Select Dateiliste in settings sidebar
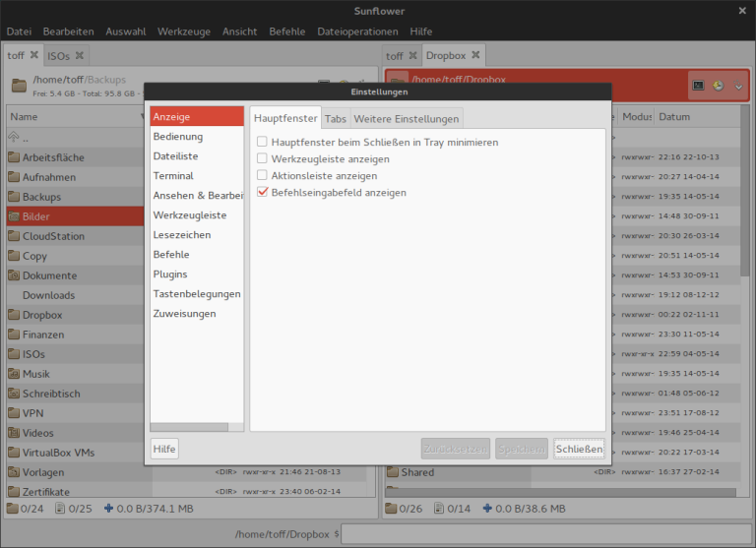The height and width of the screenshot is (548, 756). [197, 156]
